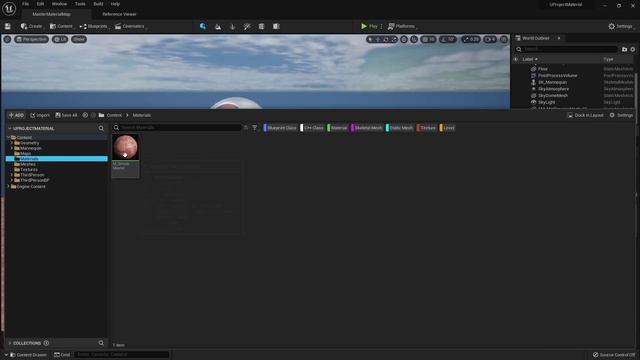Click the Unreal Engine logo icon
The width and height of the screenshot is (640, 360).
click(x=9, y=8)
